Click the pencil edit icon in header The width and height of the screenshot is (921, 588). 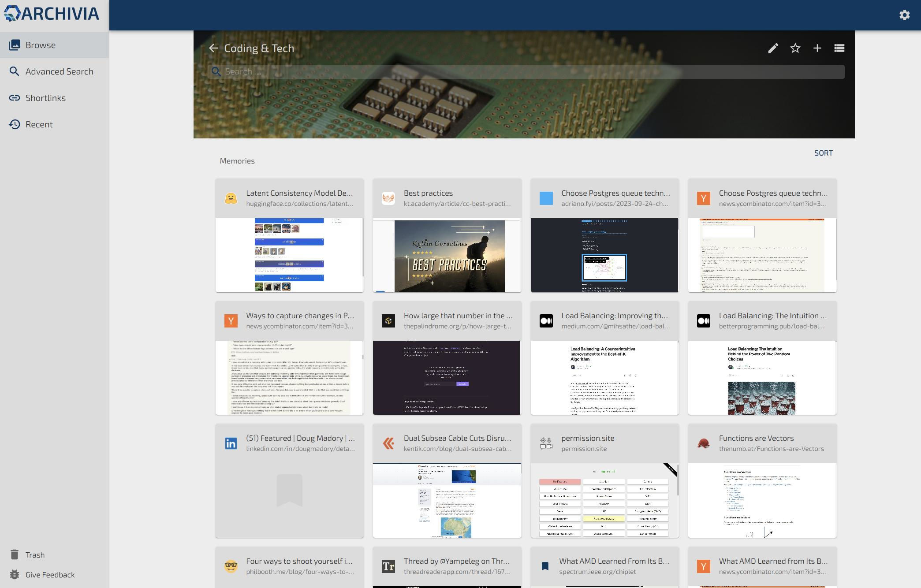coord(773,48)
